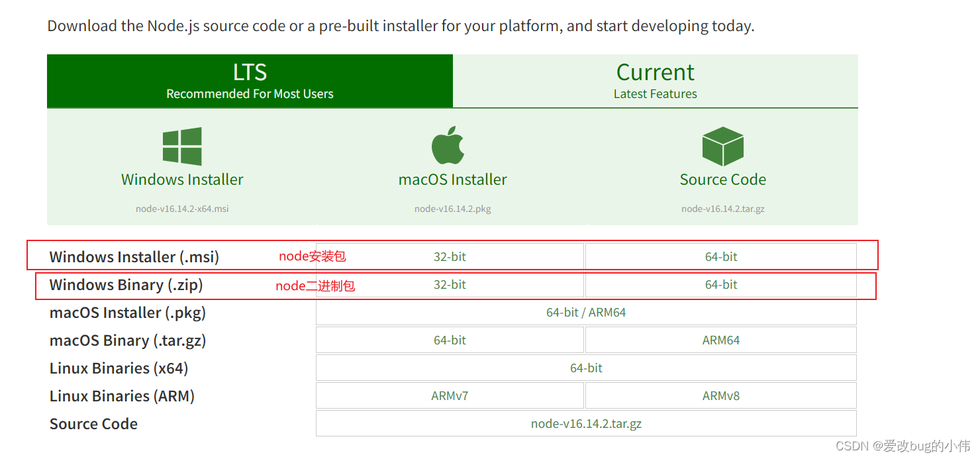Click the Linux Binaries (x64) row label
Image resolution: width=980 pixels, height=459 pixels.
click(x=119, y=368)
